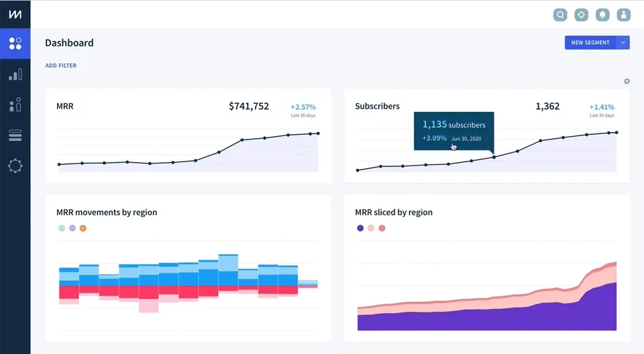Toggle the orange legend dot in MRR movements
Image resolution: width=644 pixels, height=354 pixels.
coord(83,229)
